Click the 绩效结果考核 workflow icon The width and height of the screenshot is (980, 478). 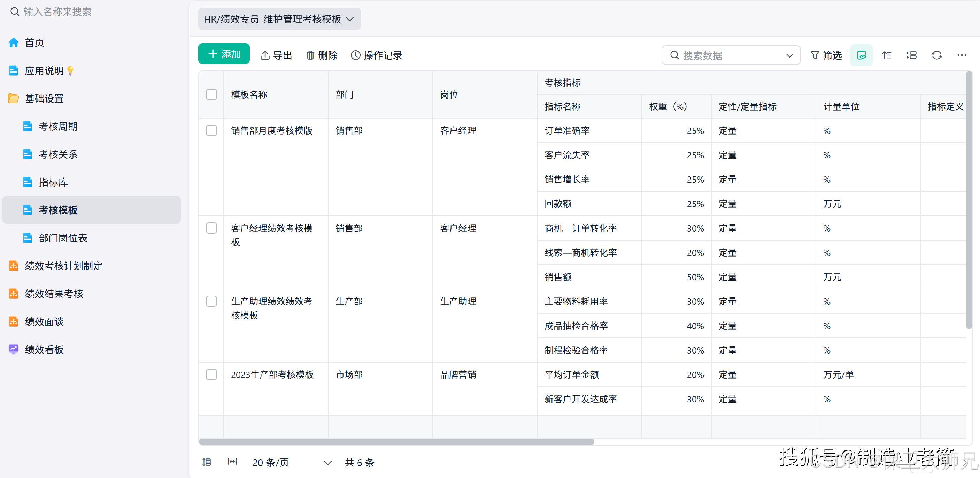(x=14, y=294)
